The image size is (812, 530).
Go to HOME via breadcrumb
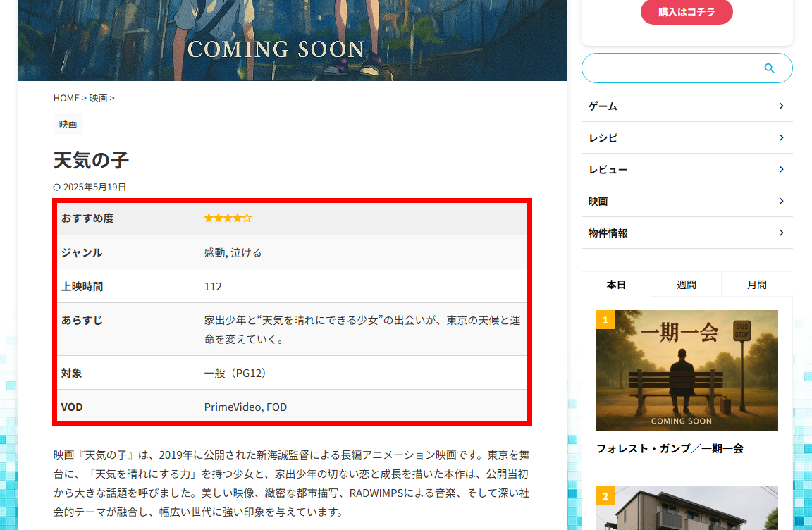[x=66, y=99]
